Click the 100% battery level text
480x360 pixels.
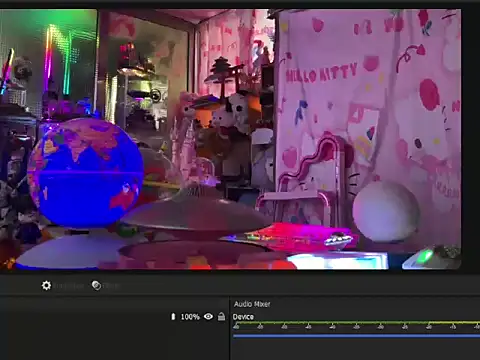(190, 317)
